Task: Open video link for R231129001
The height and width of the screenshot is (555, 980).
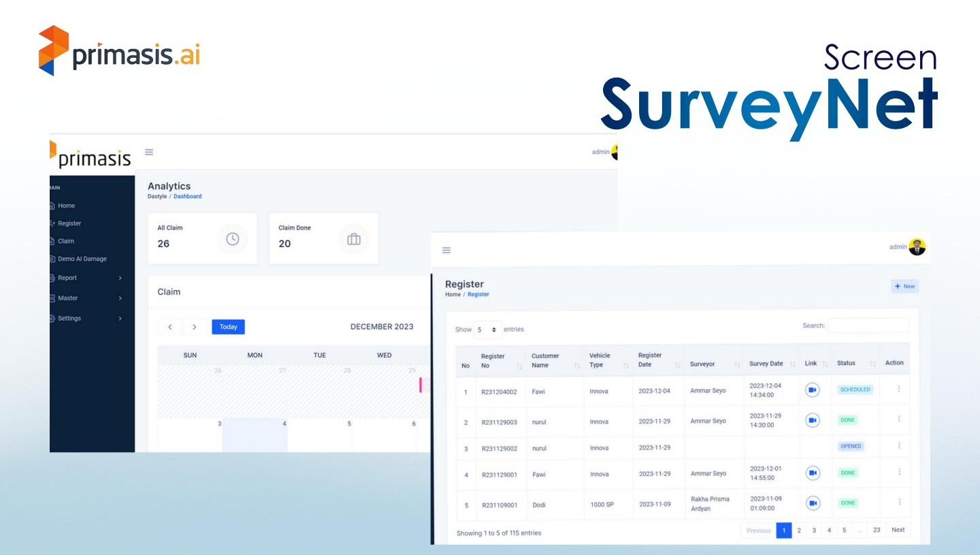Action: pyautogui.click(x=813, y=473)
